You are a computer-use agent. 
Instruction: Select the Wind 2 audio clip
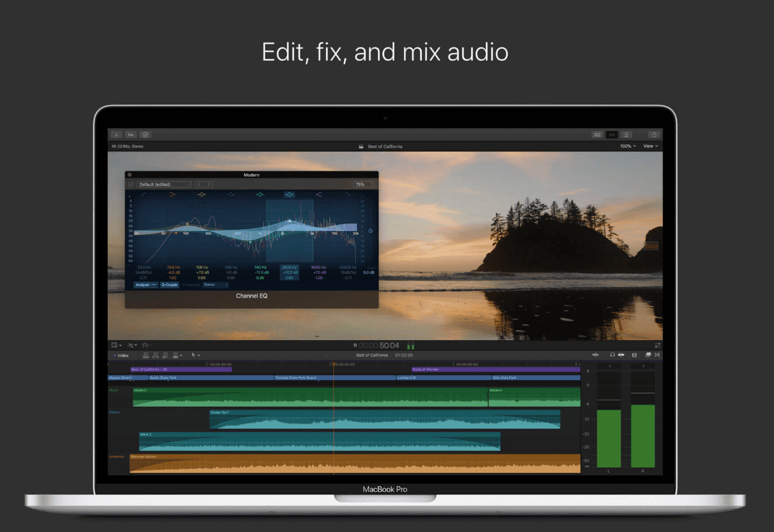(x=320, y=441)
